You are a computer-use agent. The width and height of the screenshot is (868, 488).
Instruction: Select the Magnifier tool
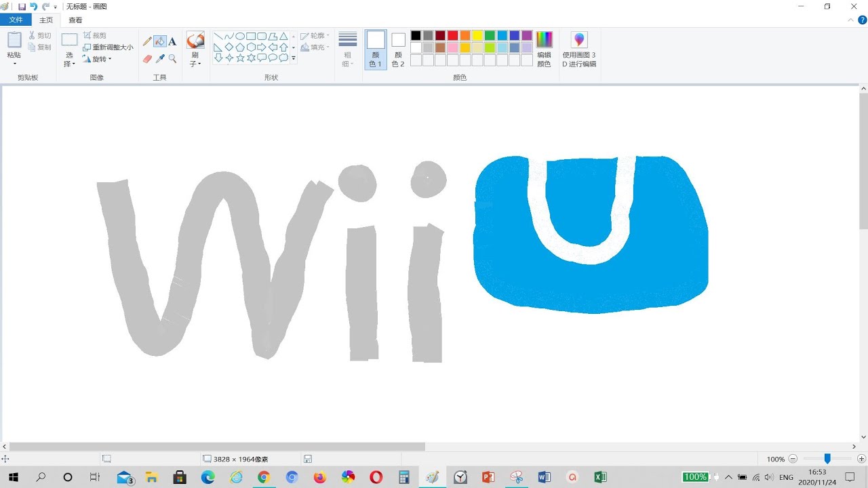[172, 59]
